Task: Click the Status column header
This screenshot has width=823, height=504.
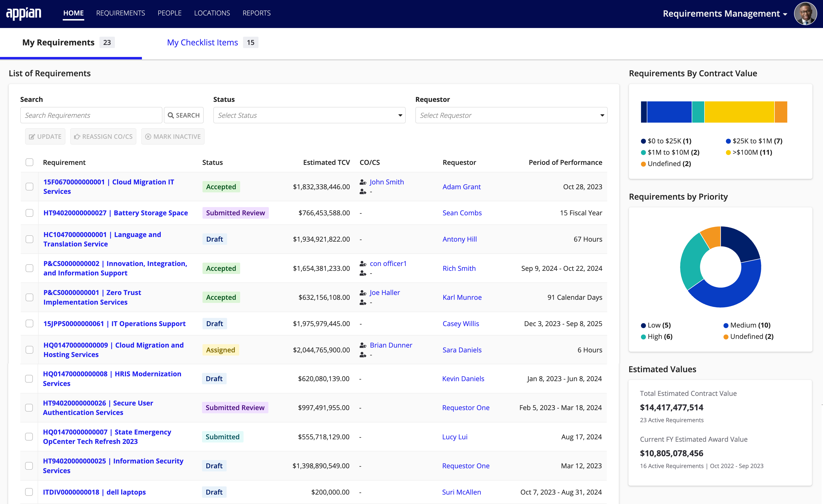Action: click(x=212, y=162)
